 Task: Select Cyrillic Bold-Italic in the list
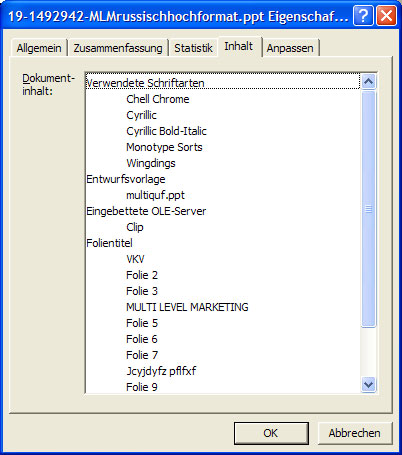pyautogui.click(x=166, y=131)
